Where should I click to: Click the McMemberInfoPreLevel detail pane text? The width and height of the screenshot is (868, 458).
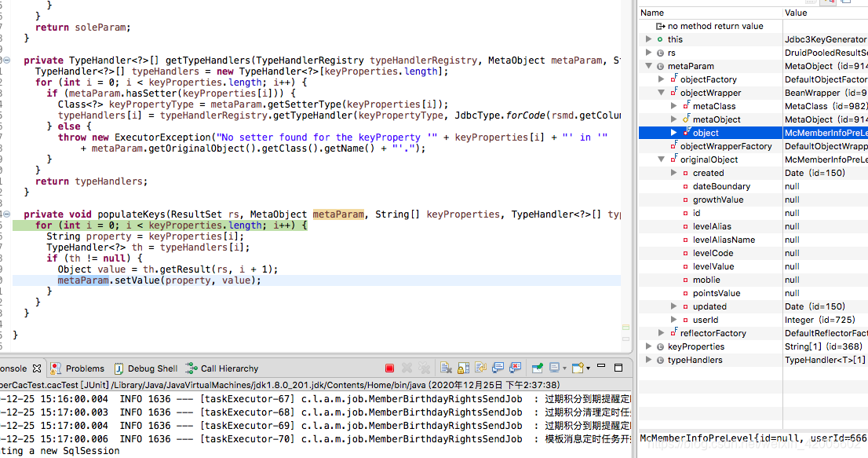(753, 438)
